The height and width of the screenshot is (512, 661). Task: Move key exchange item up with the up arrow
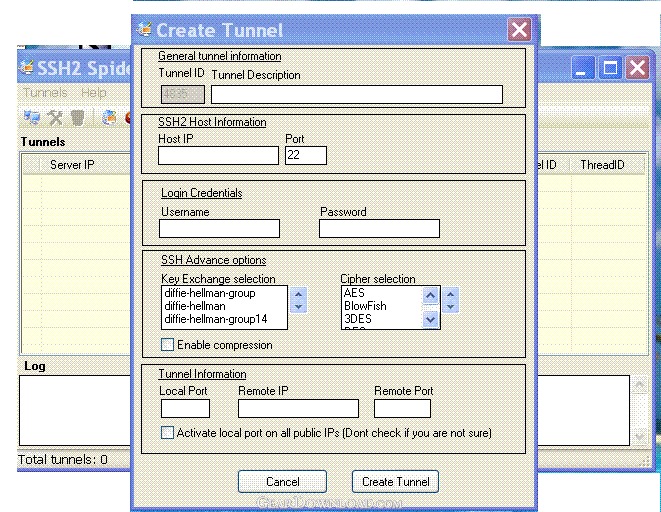(x=298, y=294)
